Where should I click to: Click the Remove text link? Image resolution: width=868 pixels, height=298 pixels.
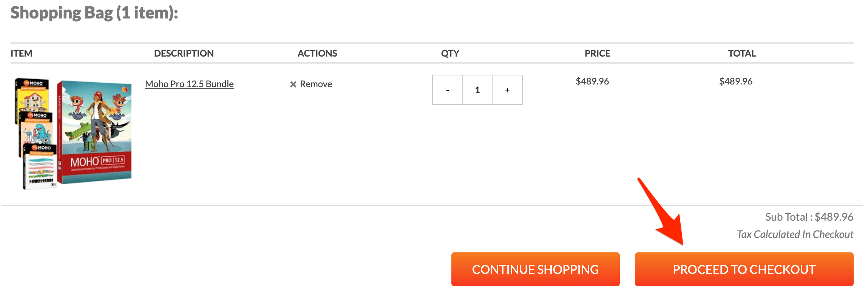[x=316, y=84]
